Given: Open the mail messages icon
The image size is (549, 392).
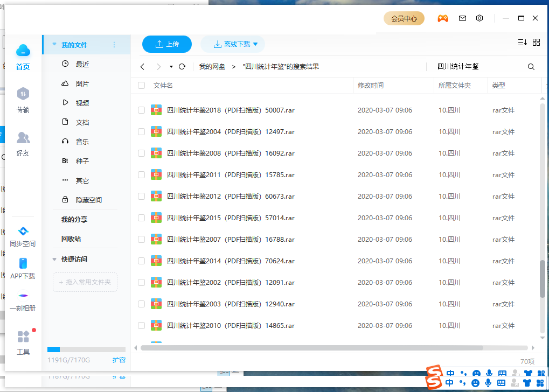Looking at the screenshot, I should tap(462, 18).
